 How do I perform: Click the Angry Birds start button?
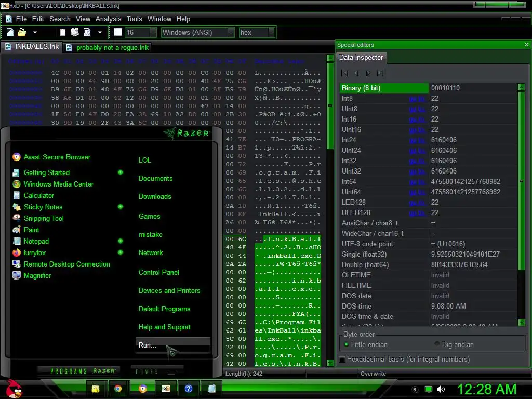[14, 389]
